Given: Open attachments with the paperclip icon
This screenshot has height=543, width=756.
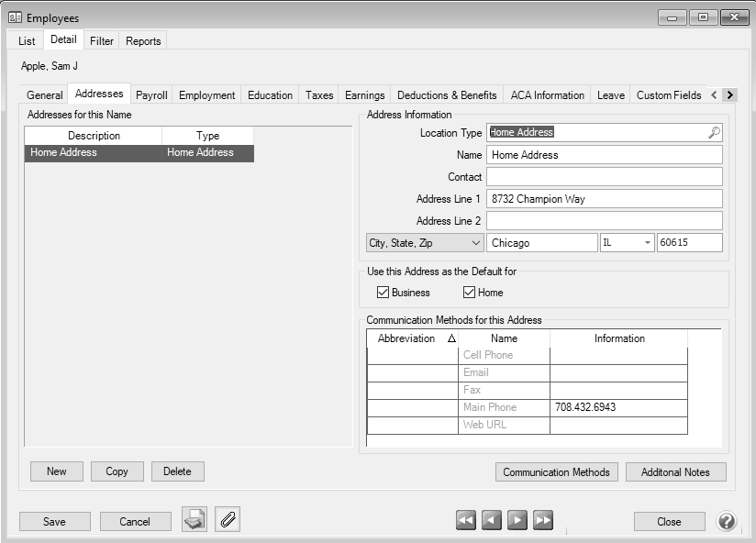Looking at the screenshot, I should (x=228, y=519).
